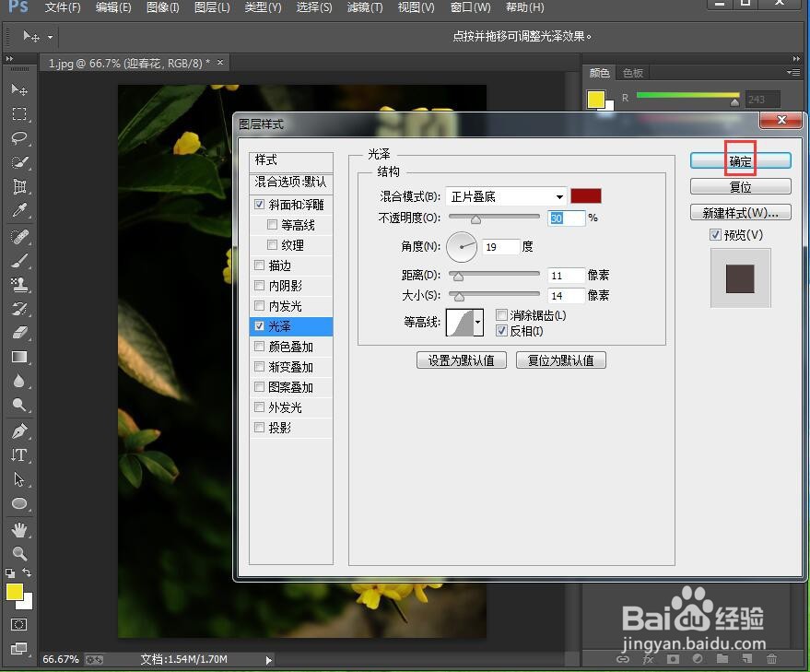Toggle 预览 preview checkbox
The height and width of the screenshot is (672, 810).
715,235
